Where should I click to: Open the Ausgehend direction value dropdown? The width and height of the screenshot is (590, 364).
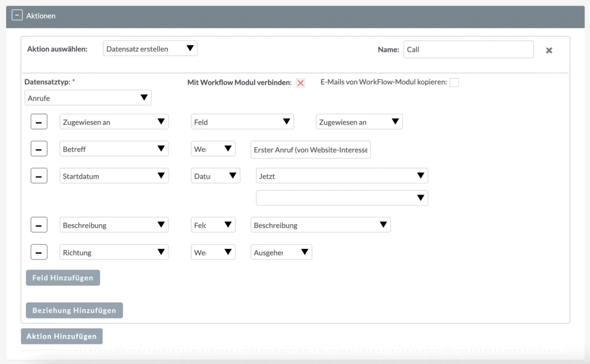[281, 252]
